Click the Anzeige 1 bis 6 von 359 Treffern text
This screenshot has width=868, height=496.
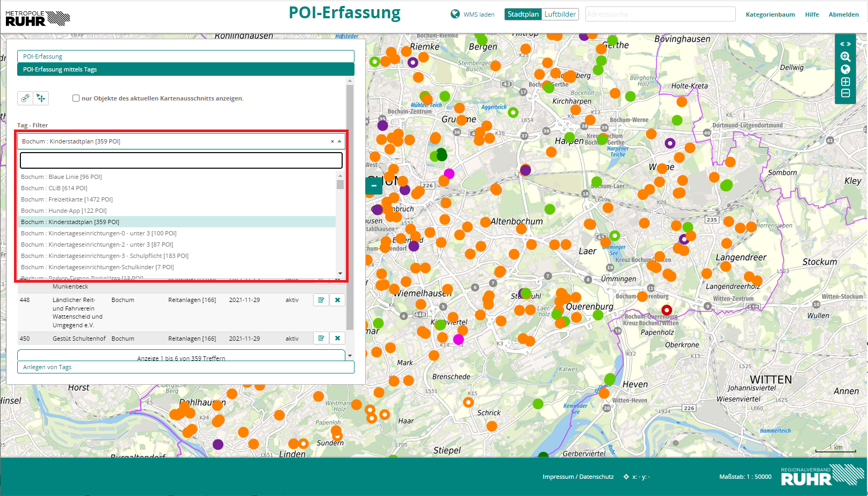coord(181,358)
